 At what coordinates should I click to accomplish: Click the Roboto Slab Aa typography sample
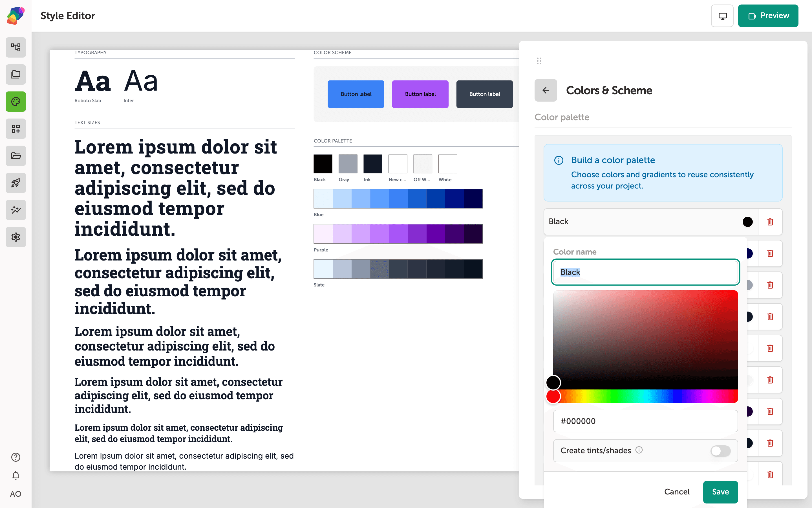(92, 81)
